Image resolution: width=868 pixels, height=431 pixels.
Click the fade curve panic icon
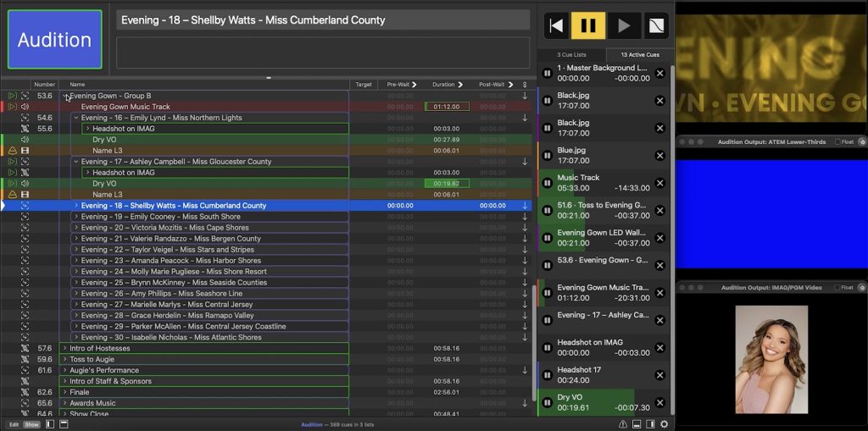656,25
